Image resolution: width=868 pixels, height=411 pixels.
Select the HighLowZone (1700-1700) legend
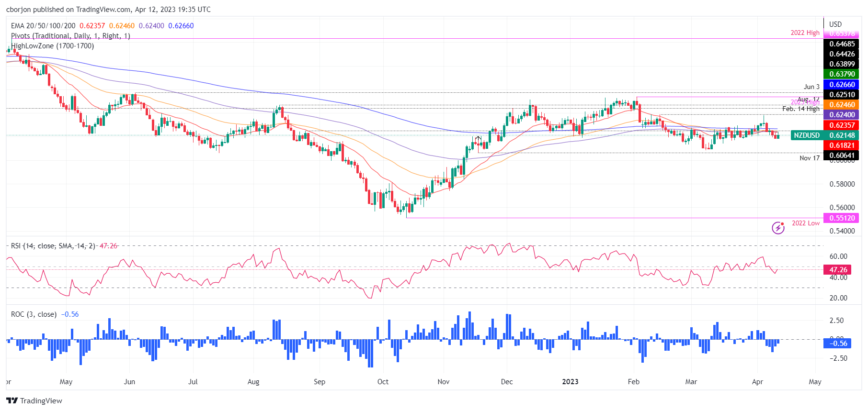point(52,46)
